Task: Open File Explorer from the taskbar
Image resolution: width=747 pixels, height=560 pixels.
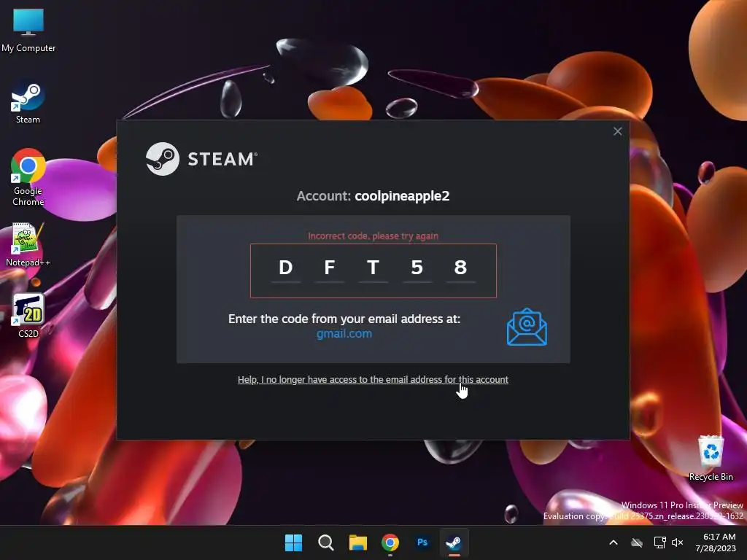Action: click(357, 542)
